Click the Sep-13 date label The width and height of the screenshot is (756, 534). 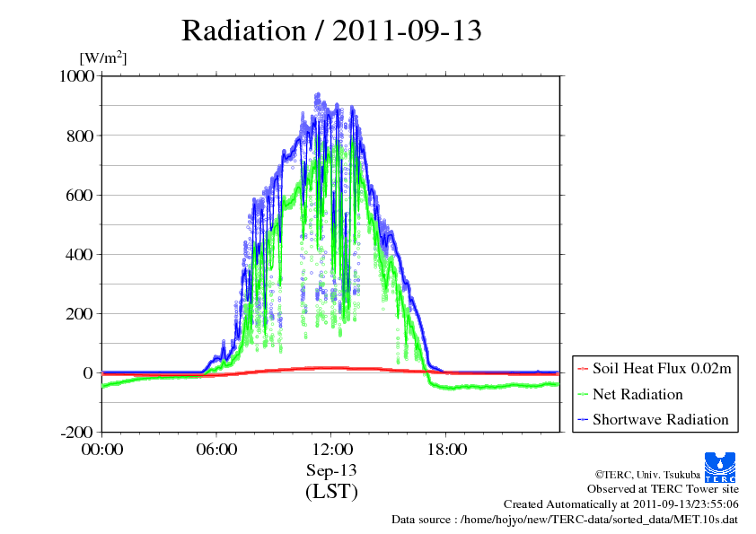(331, 471)
